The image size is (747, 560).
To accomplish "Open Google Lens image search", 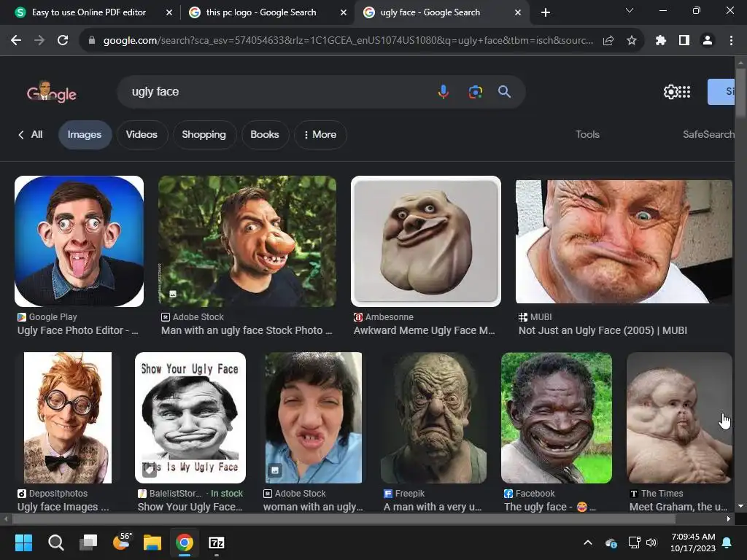I will coord(475,91).
